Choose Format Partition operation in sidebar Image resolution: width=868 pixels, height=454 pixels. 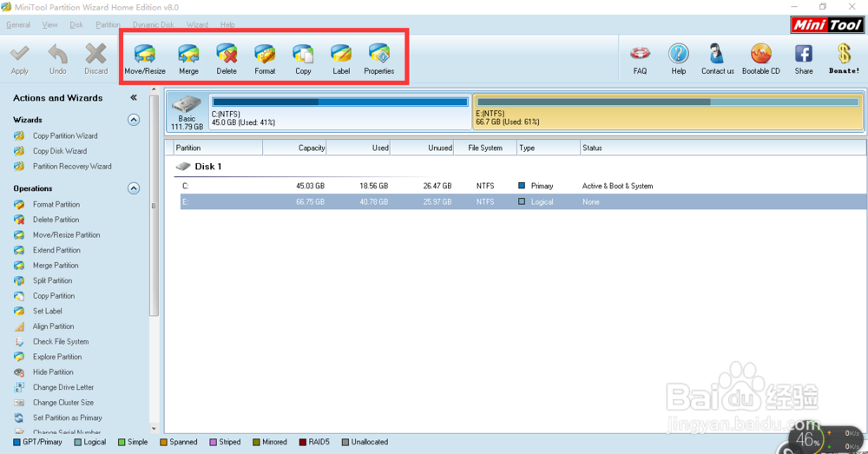click(56, 204)
